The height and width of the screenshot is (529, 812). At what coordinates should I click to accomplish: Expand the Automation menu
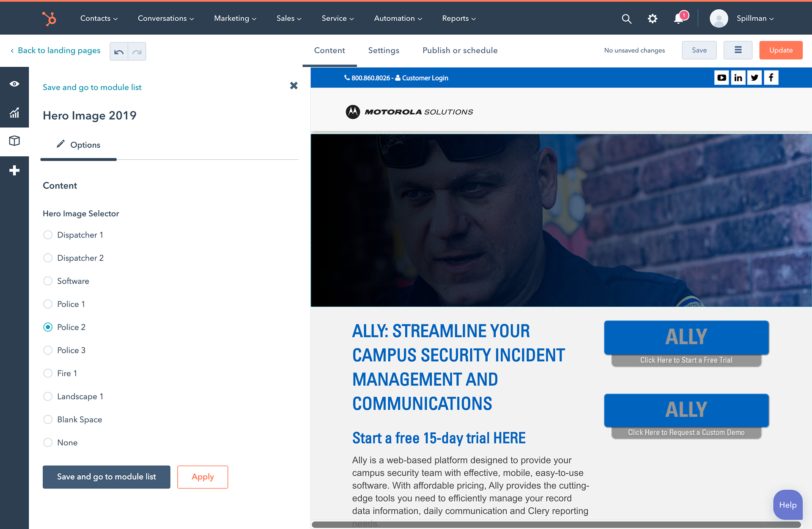pyautogui.click(x=398, y=19)
